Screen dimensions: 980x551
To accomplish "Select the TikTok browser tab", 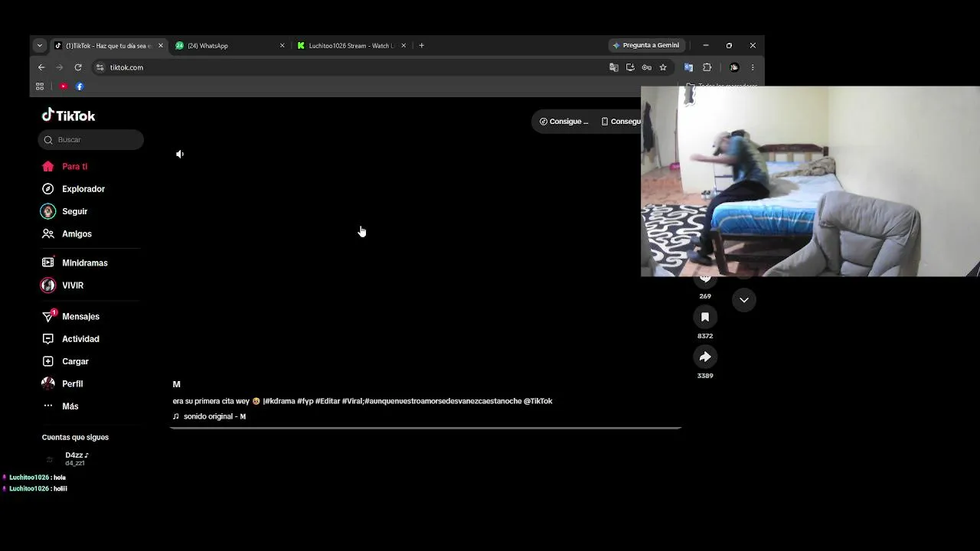I will (108, 46).
